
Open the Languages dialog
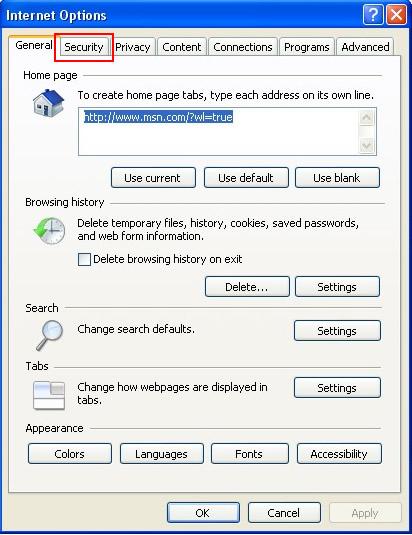(162, 453)
